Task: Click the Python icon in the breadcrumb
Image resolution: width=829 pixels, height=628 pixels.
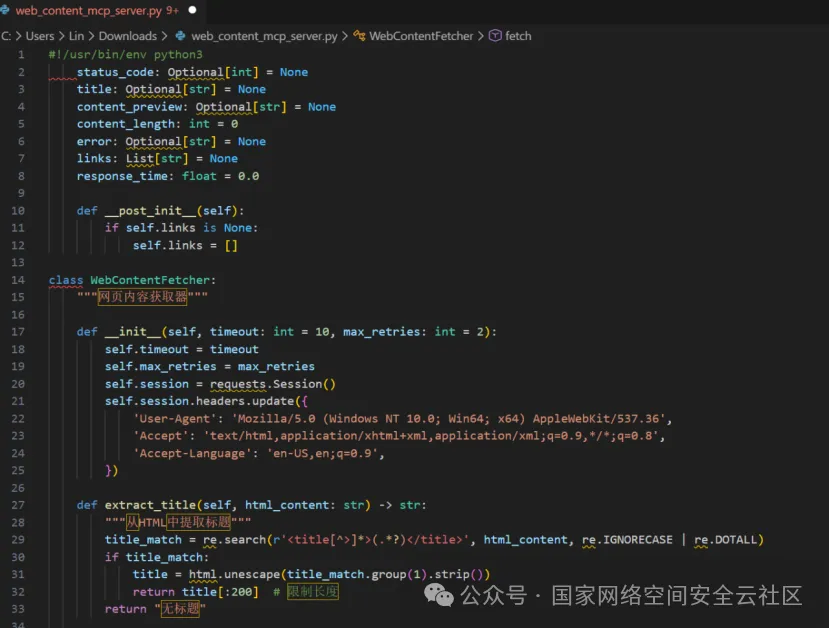Action: [x=180, y=36]
